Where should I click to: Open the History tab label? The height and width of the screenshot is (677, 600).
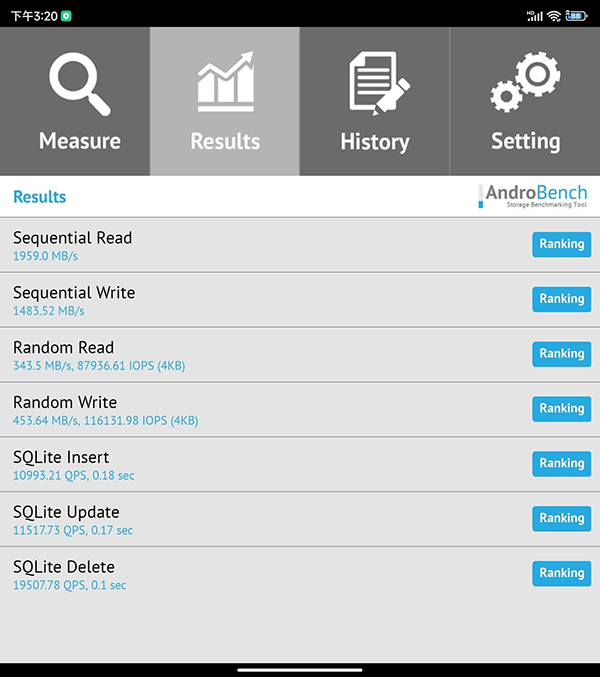(x=374, y=141)
